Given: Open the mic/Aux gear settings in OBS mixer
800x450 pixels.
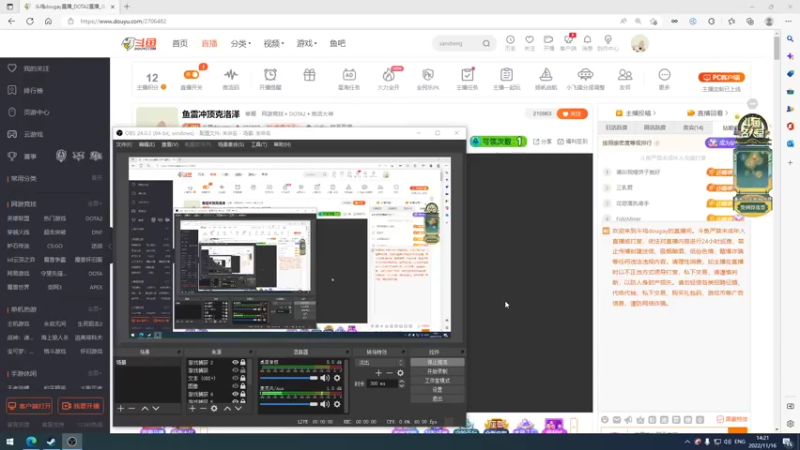Looking at the screenshot, I should click(x=337, y=404).
